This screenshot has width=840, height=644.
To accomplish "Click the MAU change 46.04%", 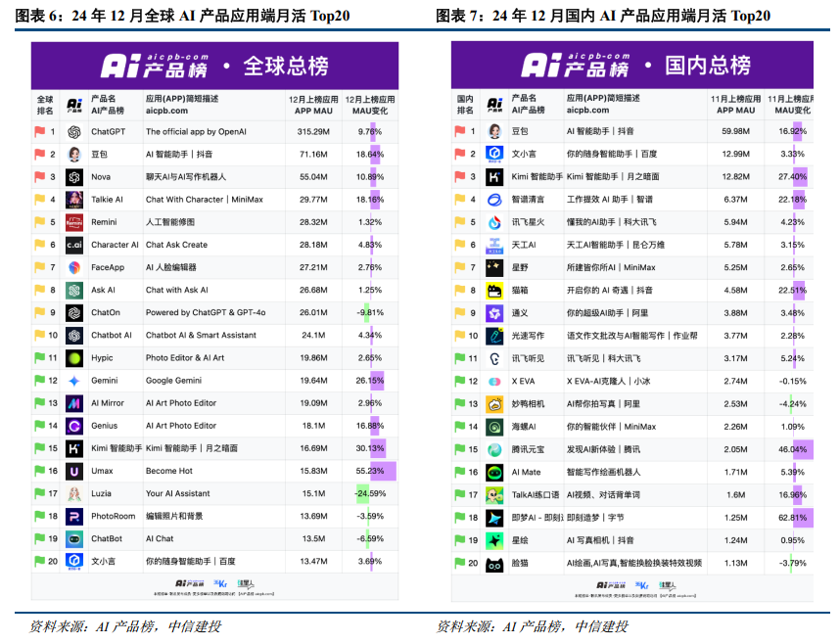I will click(792, 449).
